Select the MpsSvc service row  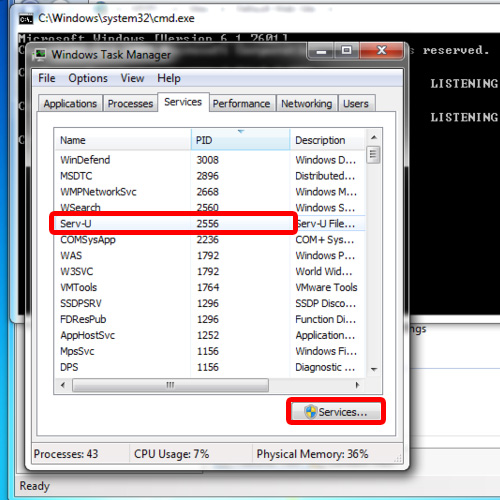click(x=210, y=351)
